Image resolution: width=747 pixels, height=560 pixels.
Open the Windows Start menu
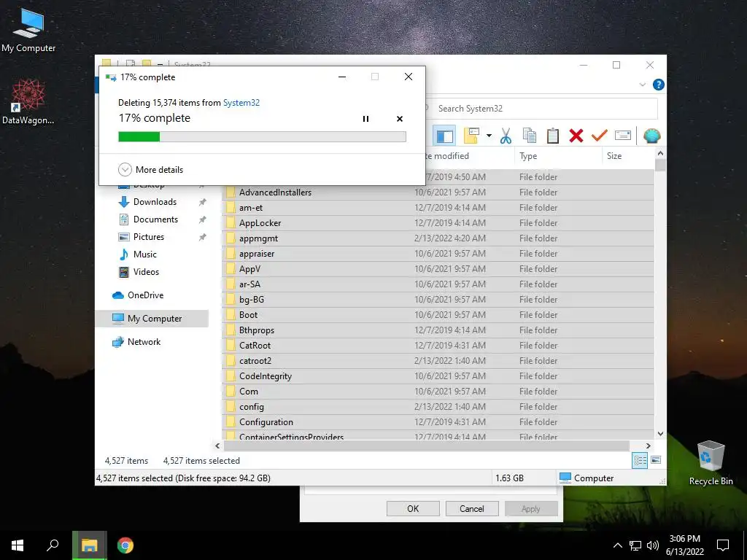[x=18, y=545]
